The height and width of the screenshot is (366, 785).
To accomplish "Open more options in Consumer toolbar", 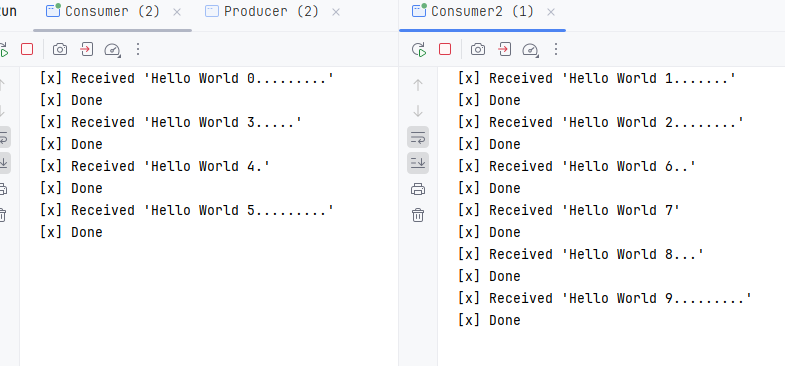I will [x=138, y=49].
